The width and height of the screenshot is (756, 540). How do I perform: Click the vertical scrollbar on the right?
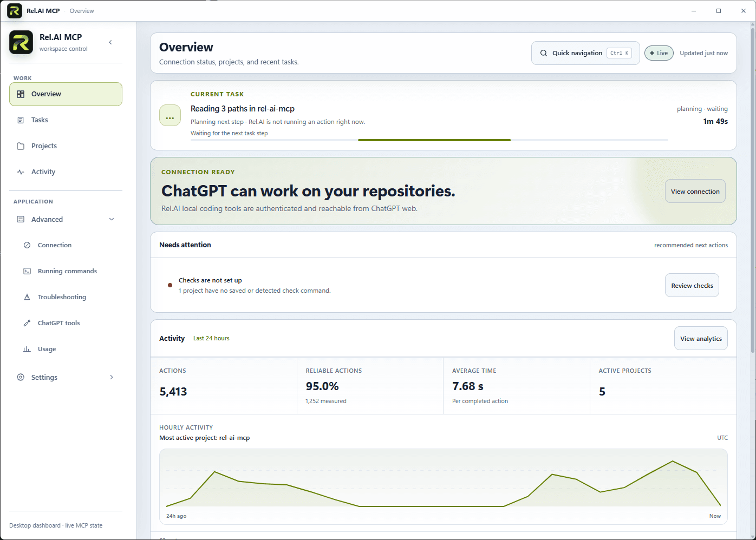(x=752, y=189)
